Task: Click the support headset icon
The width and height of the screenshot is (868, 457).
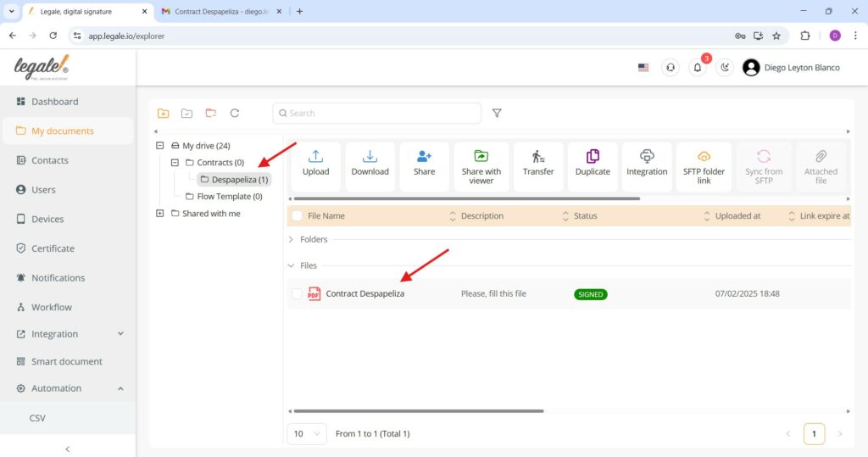Action: pyautogui.click(x=670, y=68)
